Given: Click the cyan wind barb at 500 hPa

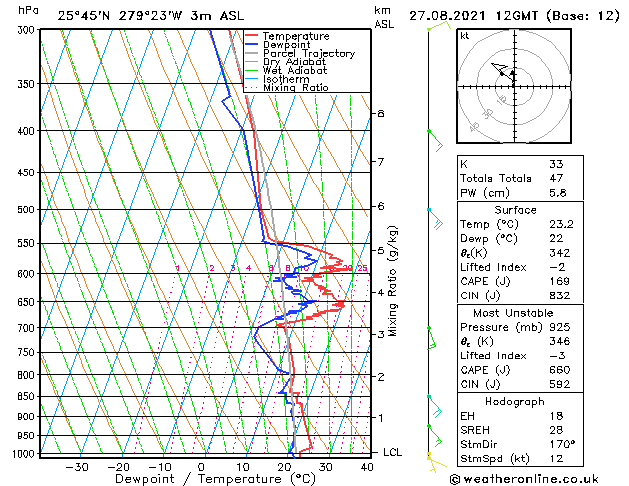Looking at the screenshot, I should pos(436,219).
